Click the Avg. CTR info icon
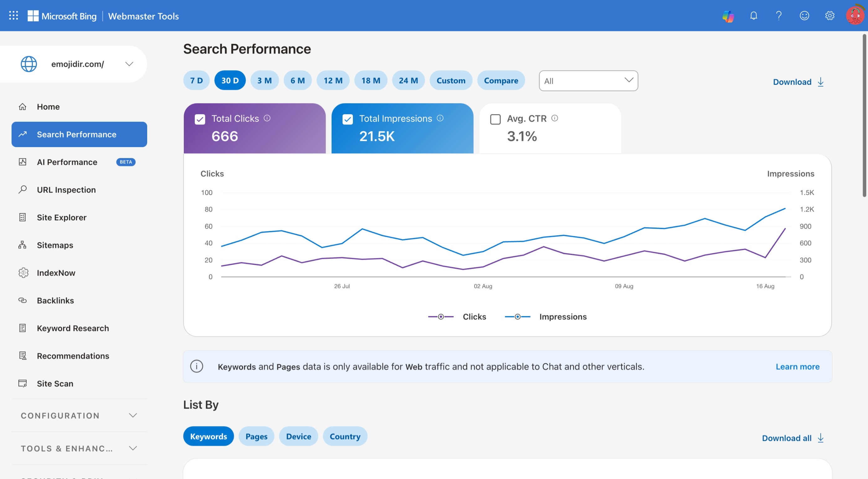 point(555,118)
